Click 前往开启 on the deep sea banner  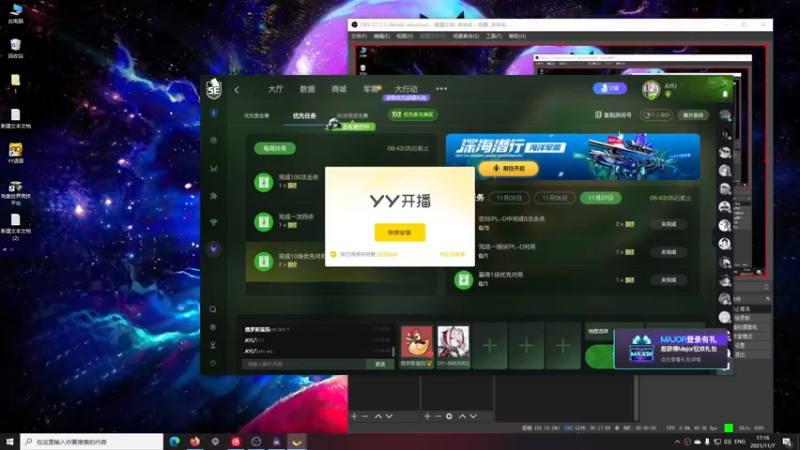509,168
